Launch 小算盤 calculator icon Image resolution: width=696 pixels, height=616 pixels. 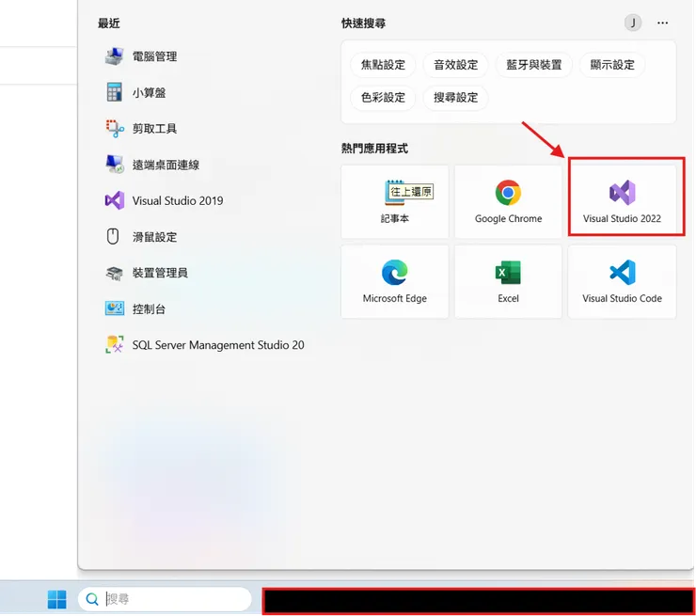114,92
